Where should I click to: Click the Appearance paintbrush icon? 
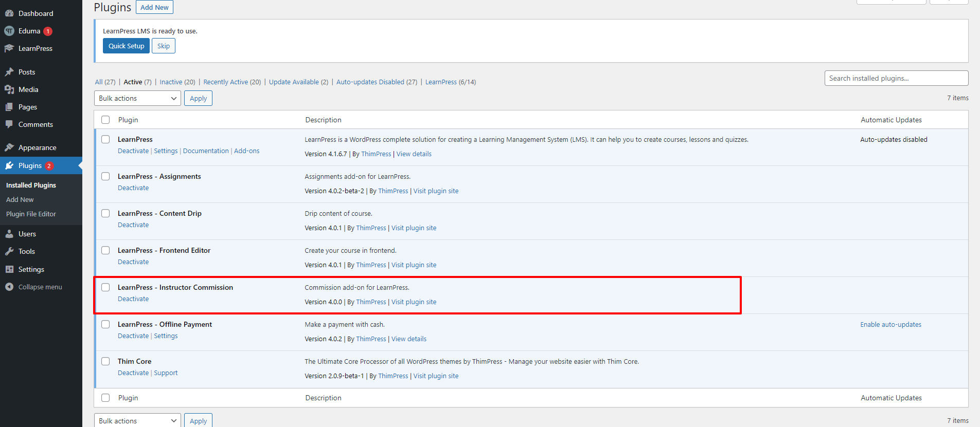click(9, 147)
